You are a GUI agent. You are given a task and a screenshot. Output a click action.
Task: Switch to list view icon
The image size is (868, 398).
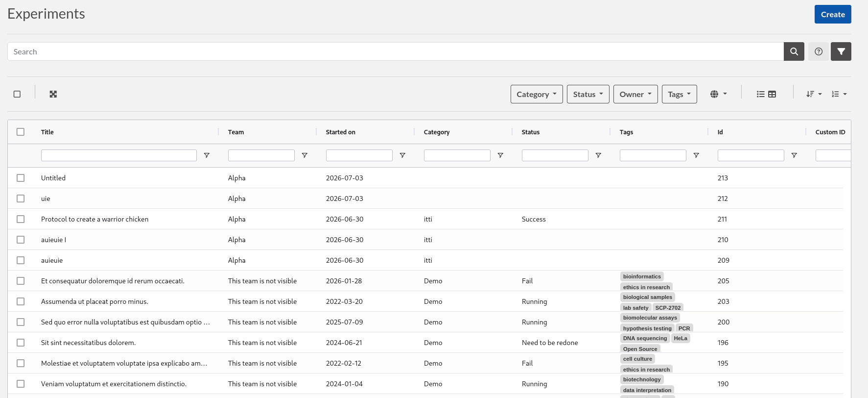pyautogui.click(x=760, y=94)
